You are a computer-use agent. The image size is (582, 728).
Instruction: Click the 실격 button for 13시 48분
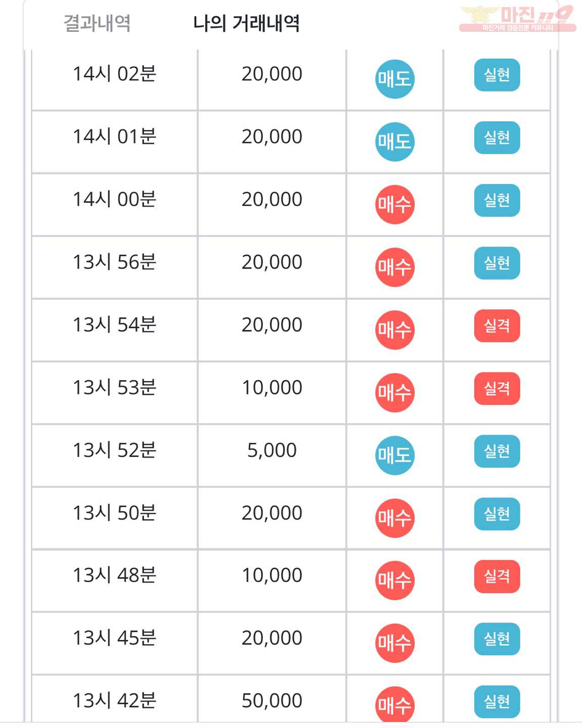point(497,576)
